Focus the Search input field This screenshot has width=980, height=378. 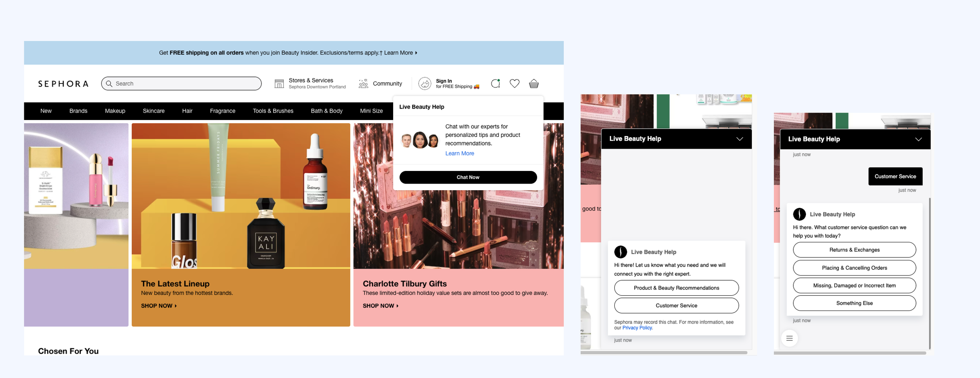(181, 84)
